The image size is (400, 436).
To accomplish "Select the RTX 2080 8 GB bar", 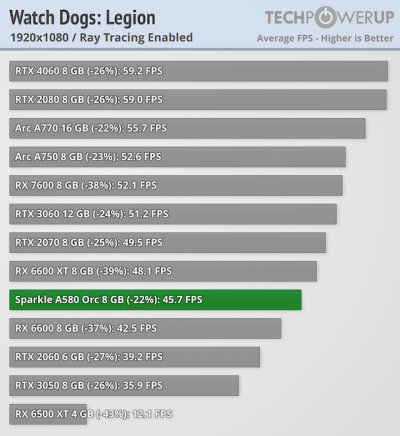I will [198, 99].
